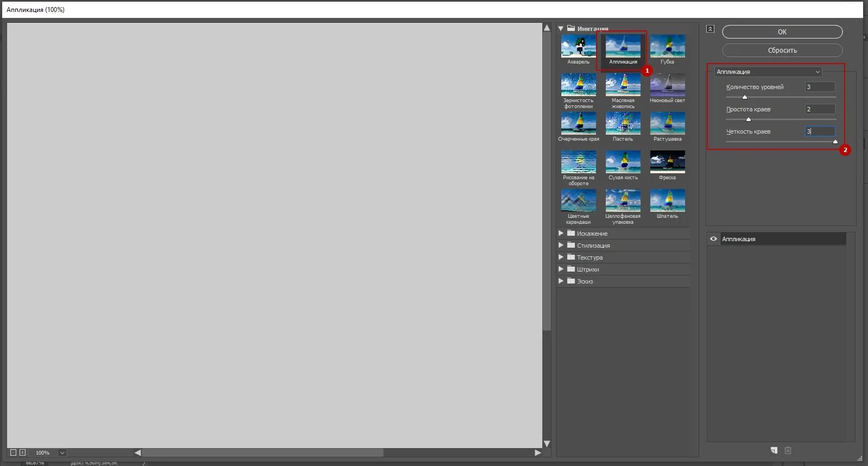Click the preview horizontal scrollbar left arrow
Screen dimensions: 868x466
pyautogui.click(x=138, y=452)
